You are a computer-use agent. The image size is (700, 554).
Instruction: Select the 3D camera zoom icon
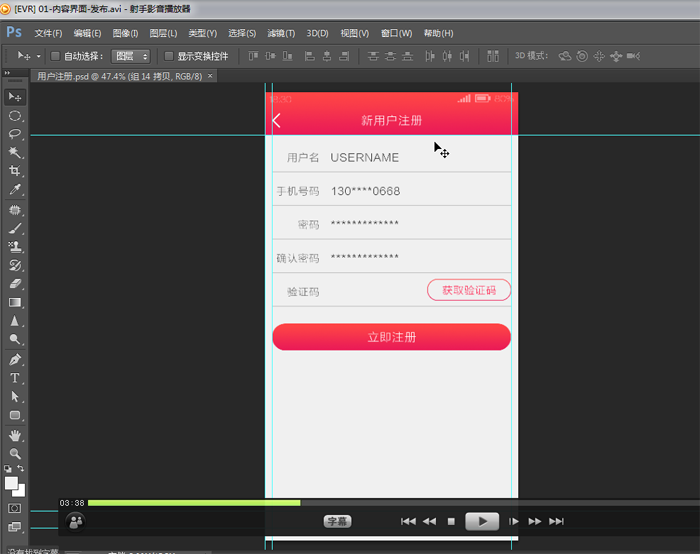click(633, 56)
